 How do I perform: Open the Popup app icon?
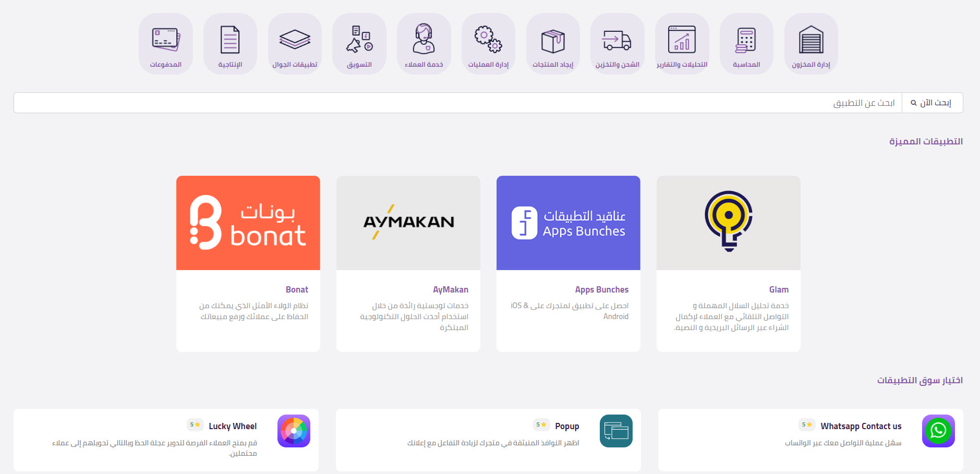[x=616, y=431]
